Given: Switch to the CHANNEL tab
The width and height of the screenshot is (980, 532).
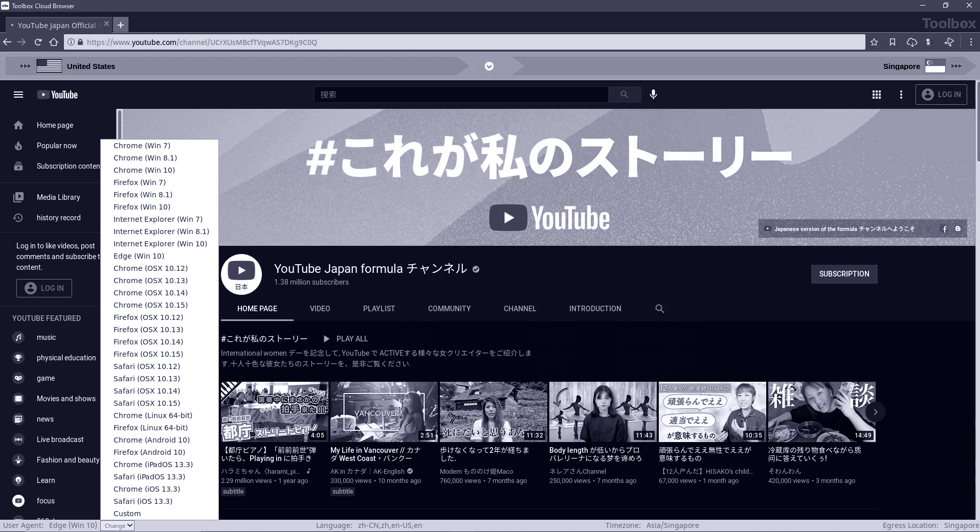Looking at the screenshot, I should coord(520,309).
